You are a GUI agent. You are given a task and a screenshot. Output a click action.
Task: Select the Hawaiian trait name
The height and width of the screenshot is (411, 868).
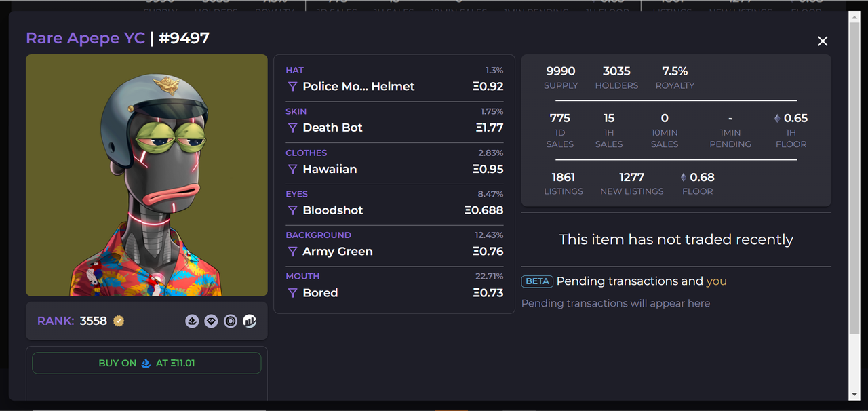(x=330, y=170)
